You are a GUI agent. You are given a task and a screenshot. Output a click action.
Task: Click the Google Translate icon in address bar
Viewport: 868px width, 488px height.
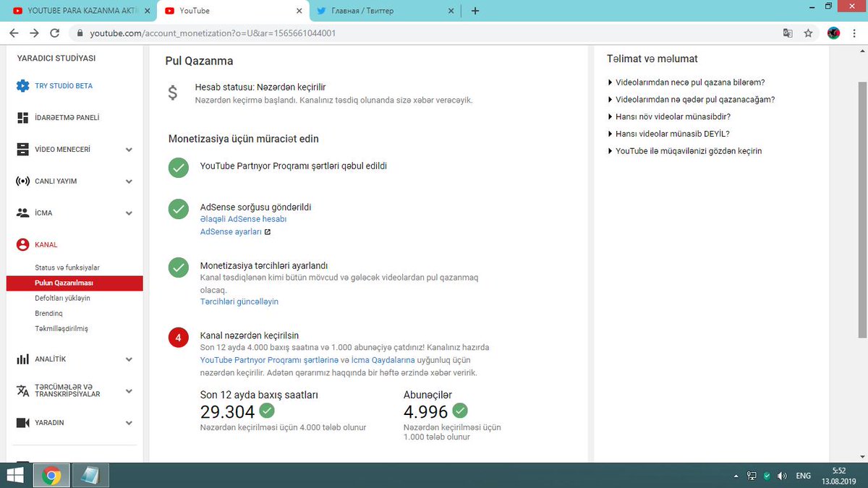(x=788, y=33)
